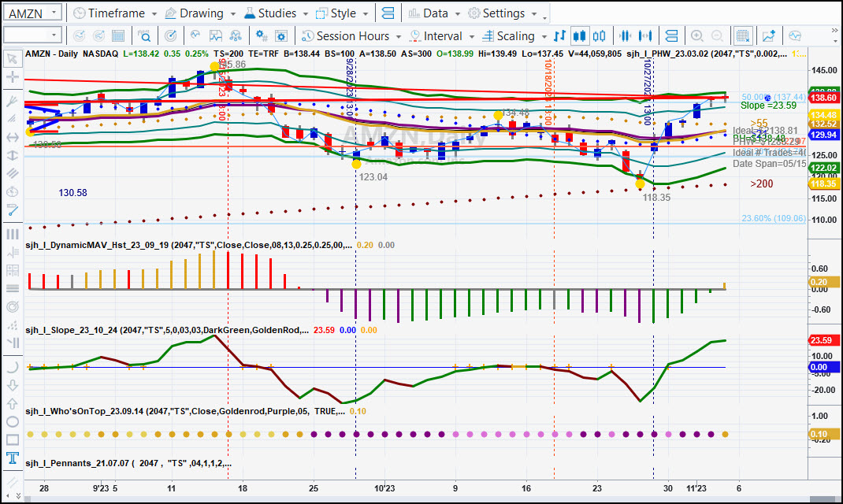The height and width of the screenshot is (504, 843).
Task: Click the green 122.02 price axis tag
Action: coord(823,168)
